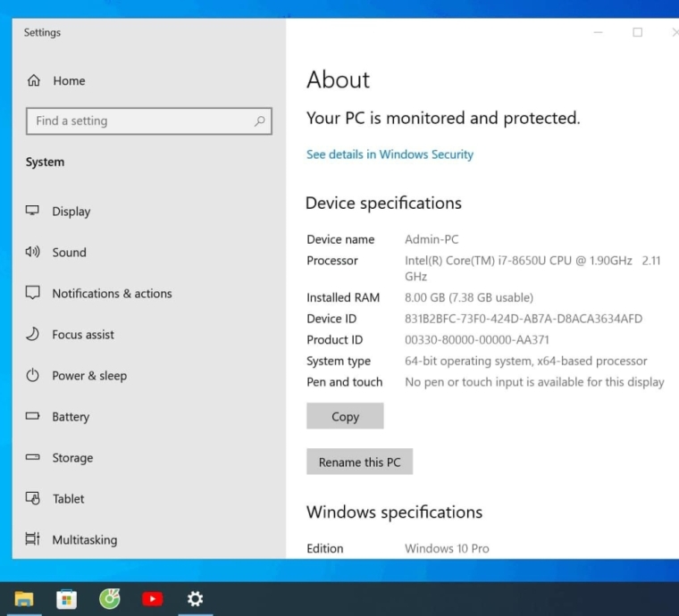This screenshot has width=679, height=616.
Task: Open the Tablet settings page
Action: [x=69, y=499]
